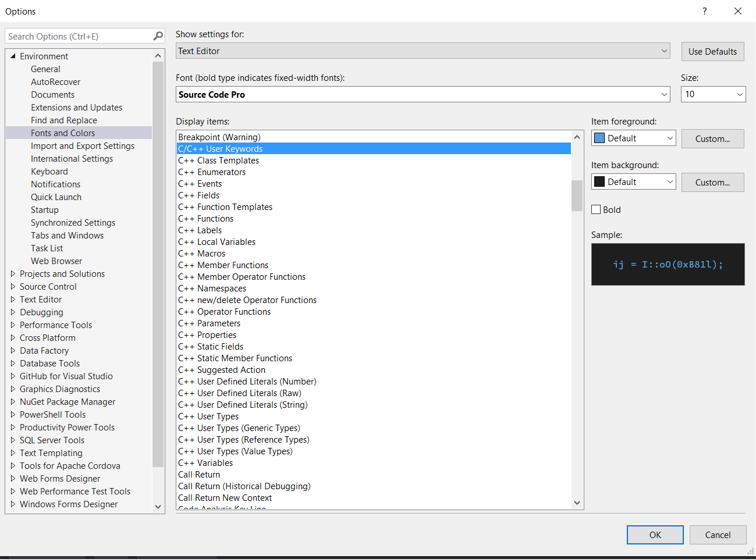Click the Help question mark icon
This screenshot has width=756, height=559.
704,11
